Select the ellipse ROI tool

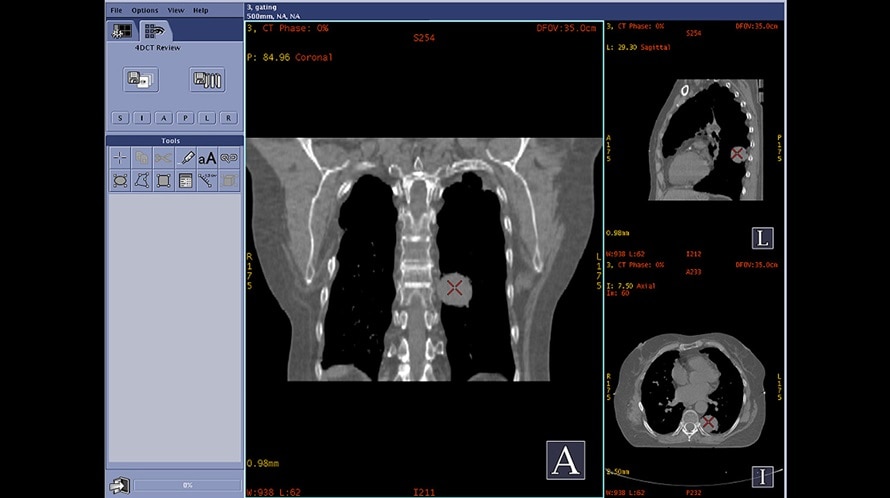[119, 181]
